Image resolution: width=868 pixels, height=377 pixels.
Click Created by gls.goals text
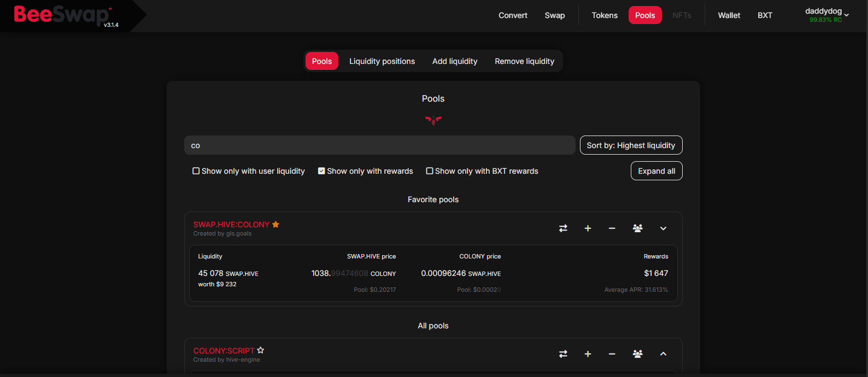point(222,233)
